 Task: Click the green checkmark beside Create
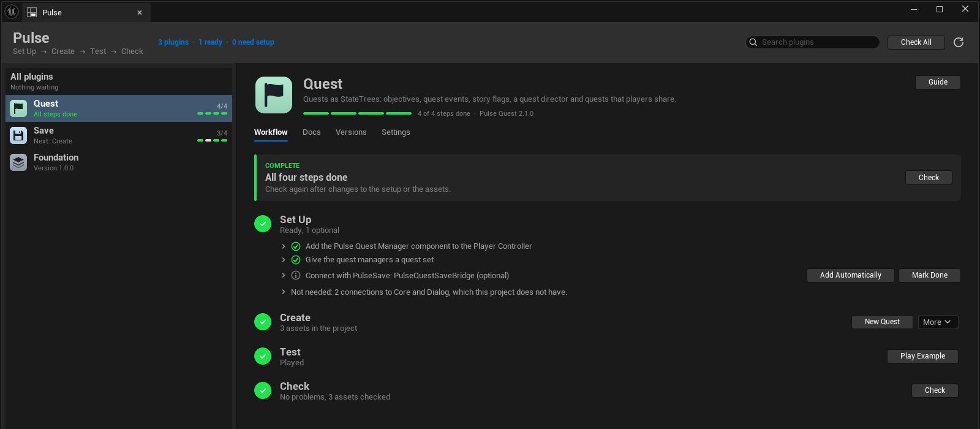(263, 322)
